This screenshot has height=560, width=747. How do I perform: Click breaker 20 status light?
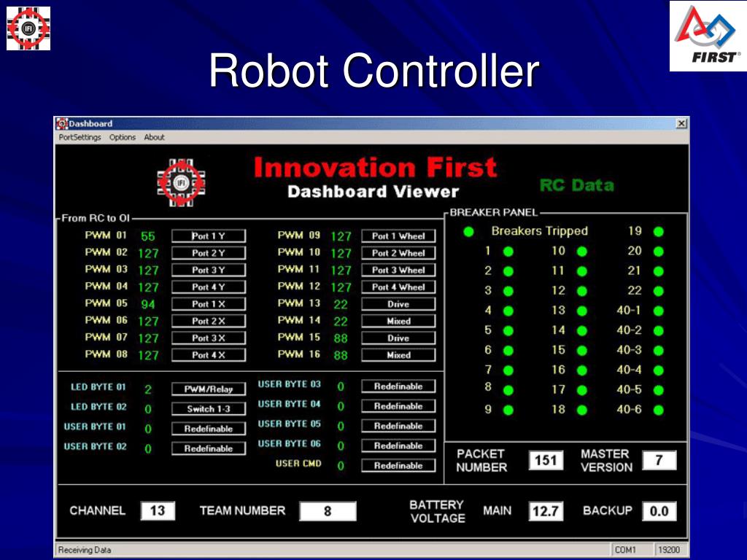(x=659, y=252)
